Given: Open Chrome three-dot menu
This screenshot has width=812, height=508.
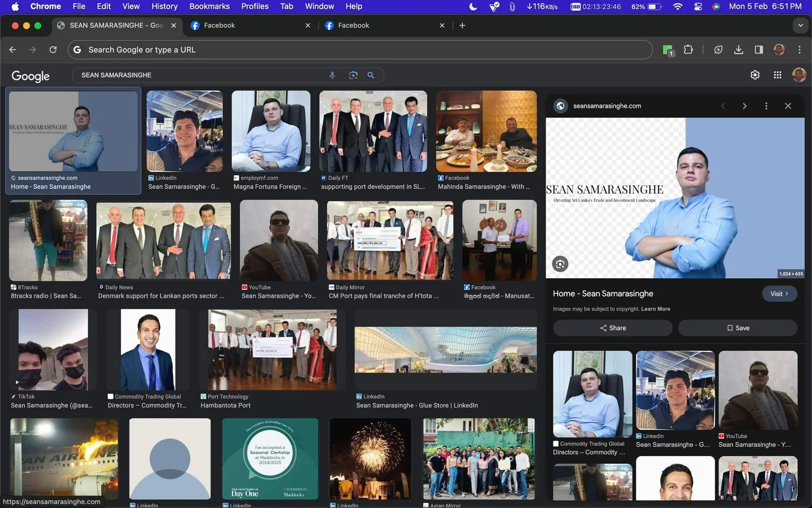Looking at the screenshot, I should [799, 50].
